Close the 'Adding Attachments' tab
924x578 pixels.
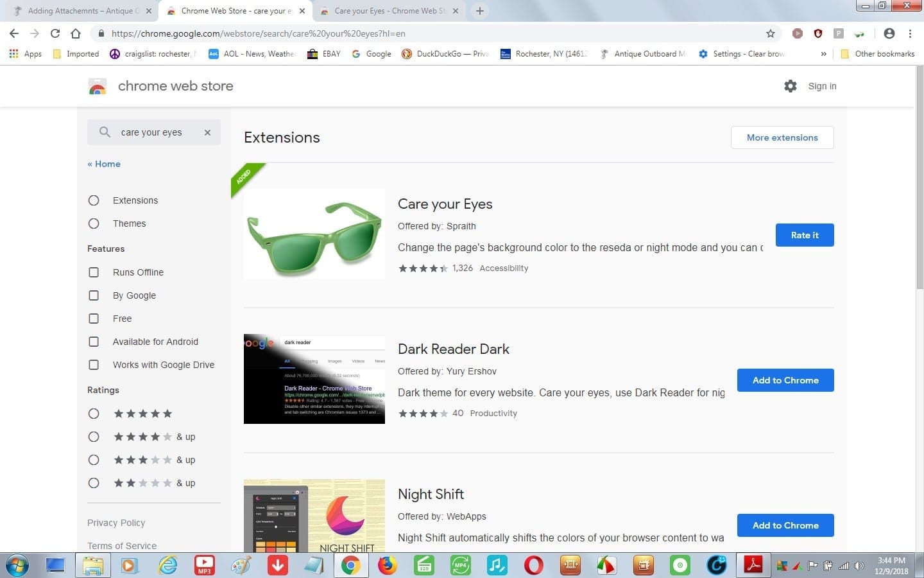click(x=149, y=11)
